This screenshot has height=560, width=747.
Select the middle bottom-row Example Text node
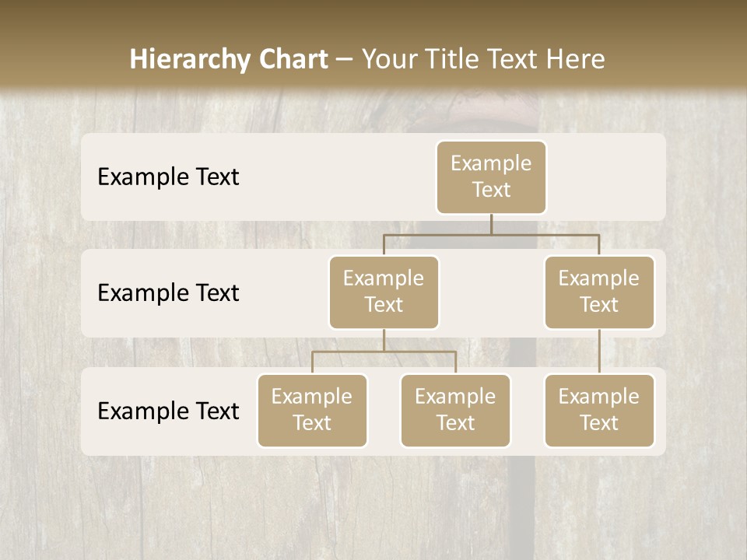(x=455, y=411)
